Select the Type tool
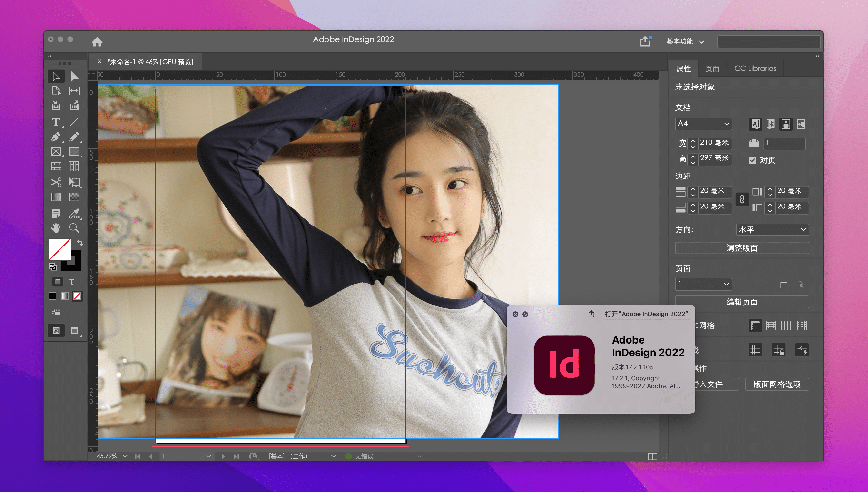Viewport: 868px width, 492px height. pos(56,122)
